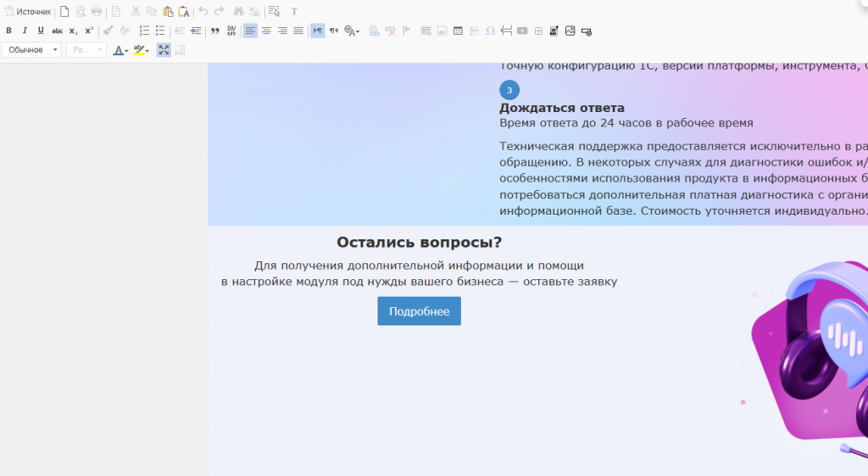Toggle italic formatting
This screenshot has width=868, height=476.
[x=25, y=31]
